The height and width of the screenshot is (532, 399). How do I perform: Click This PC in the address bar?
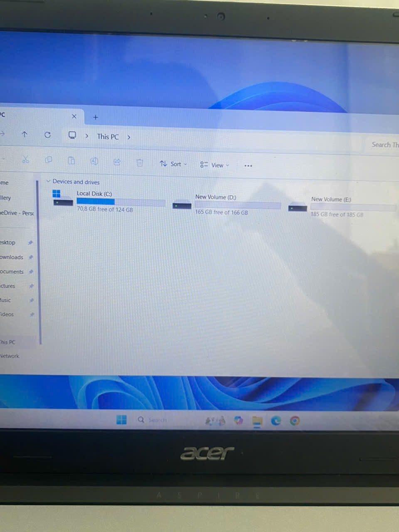tap(108, 136)
